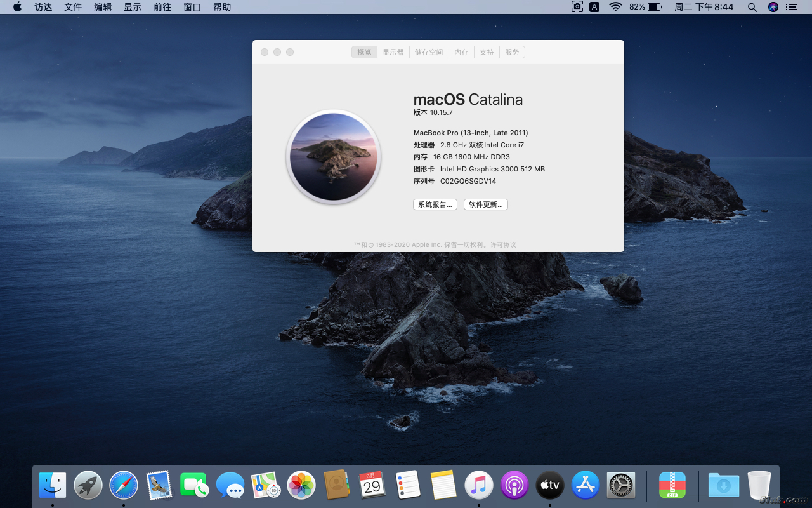Image resolution: width=812 pixels, height=508 pixels.
Task: Switch to the 储存空间 tab
Action: pos(429,52)
